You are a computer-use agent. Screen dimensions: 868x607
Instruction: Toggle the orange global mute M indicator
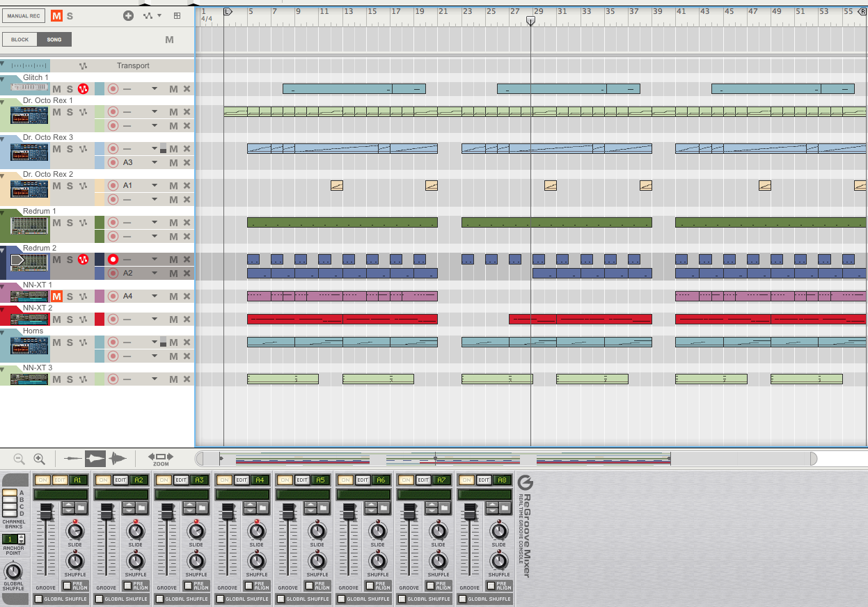coord(56,15)
